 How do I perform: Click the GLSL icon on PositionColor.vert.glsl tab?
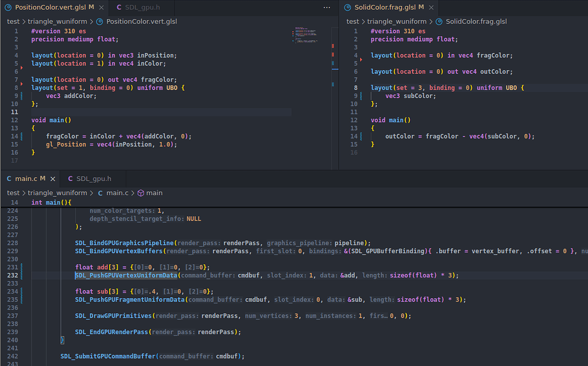tap(9, 7)
